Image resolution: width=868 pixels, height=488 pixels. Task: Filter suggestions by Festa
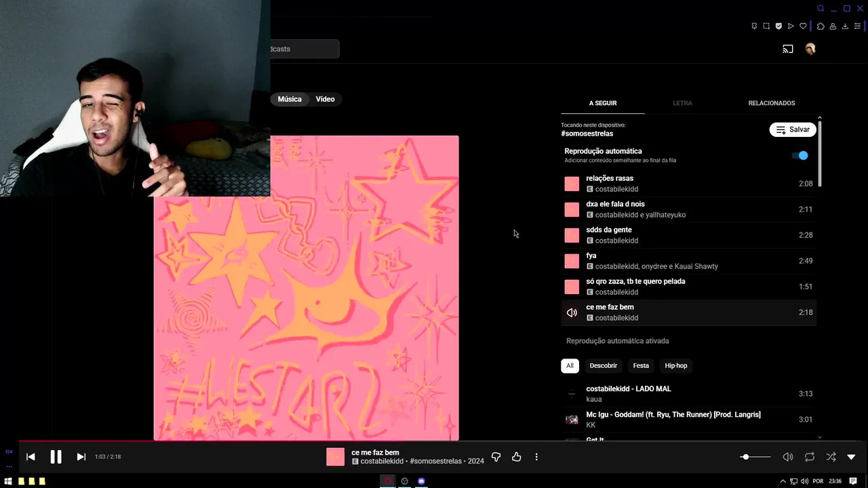[x=641, y=365]
